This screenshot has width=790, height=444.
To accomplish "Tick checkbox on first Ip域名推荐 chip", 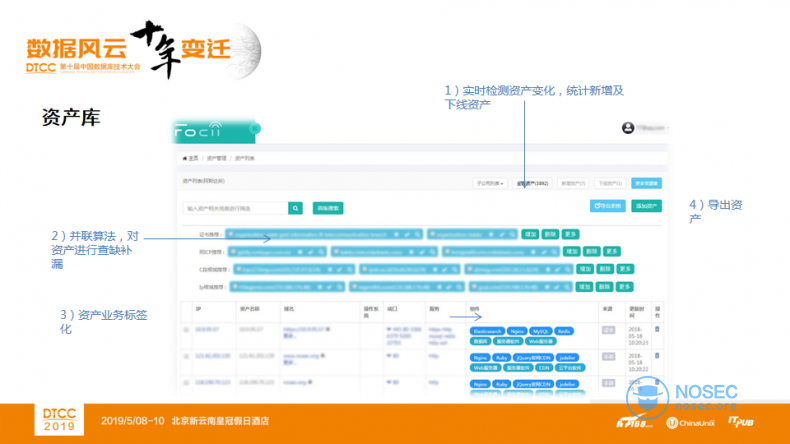I will (x=235, y=287).
